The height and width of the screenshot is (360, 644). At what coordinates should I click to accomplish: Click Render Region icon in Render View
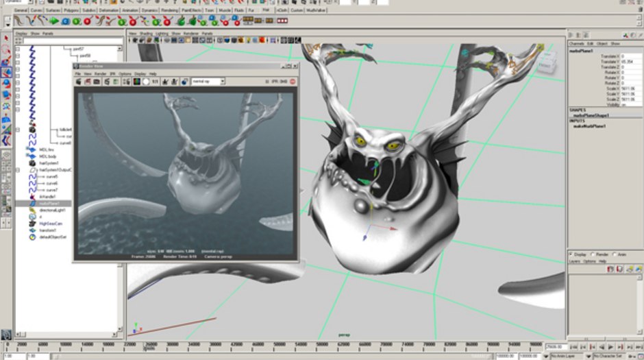pos(88,82)
